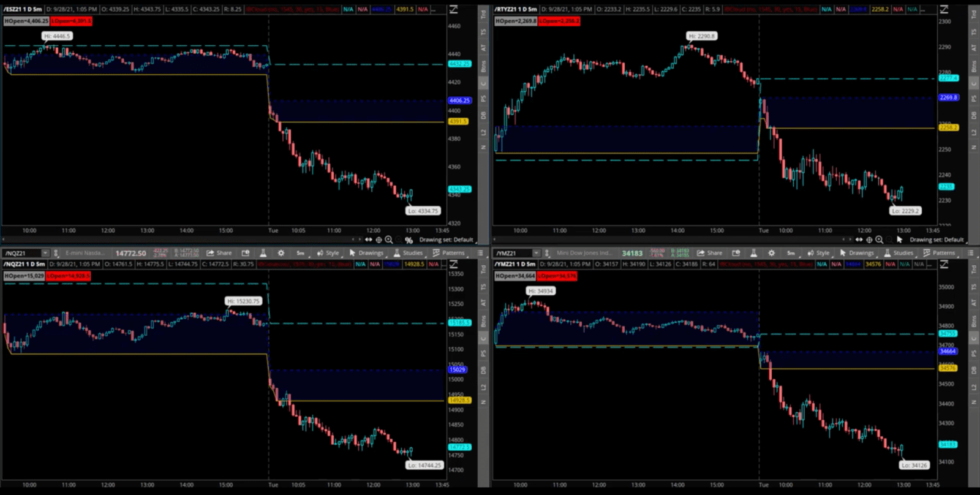Open the Studies menu in /YMZ21 toolbar
The image size is (980, 495).
pyautogui.click(x=899, y=253)
